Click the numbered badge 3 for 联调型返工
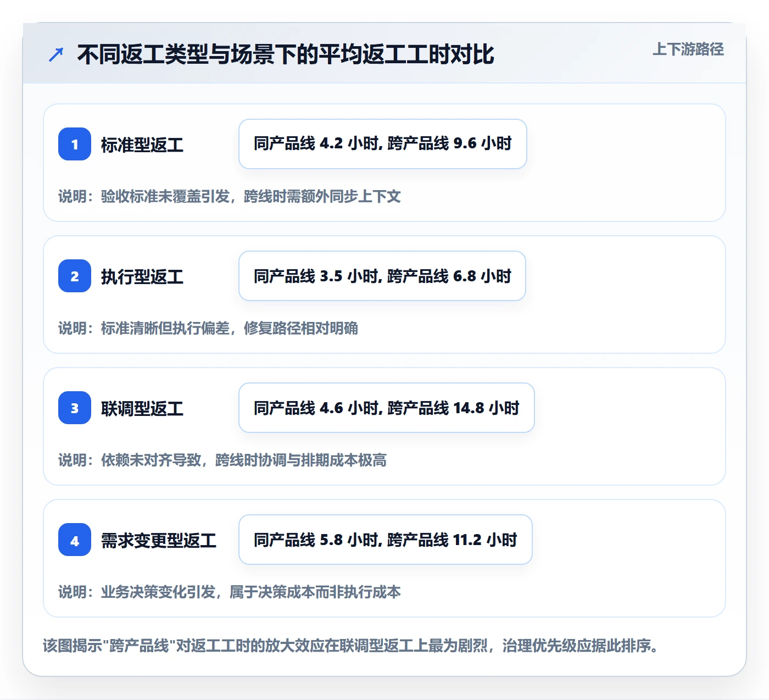 (75, 408)
